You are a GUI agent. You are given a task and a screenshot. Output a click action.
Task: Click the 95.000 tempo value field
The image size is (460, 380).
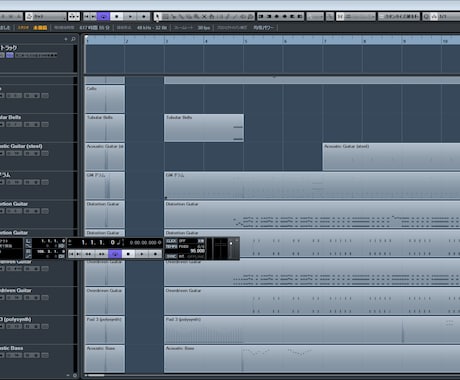197,251
